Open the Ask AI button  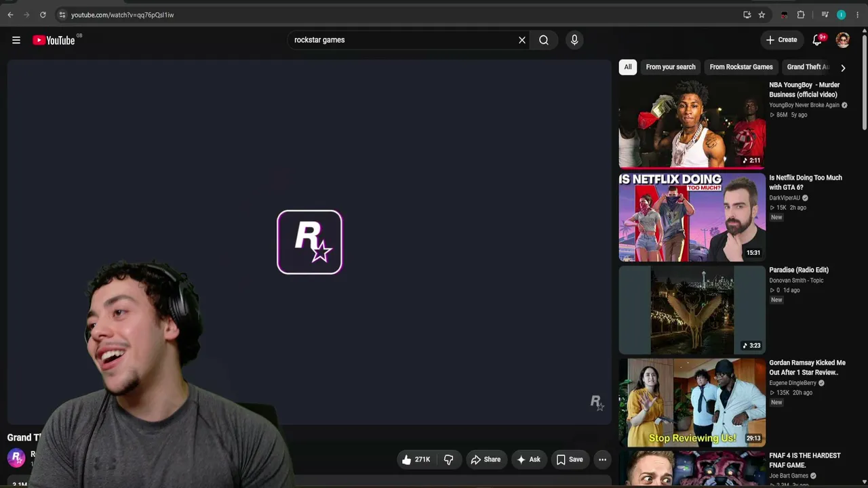point(528,460)
